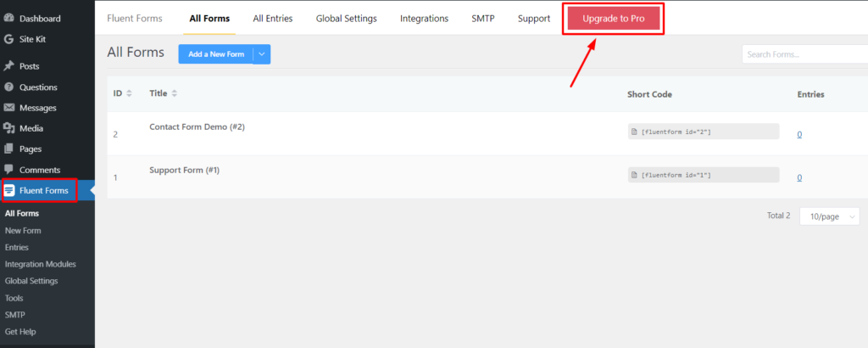Click the Site Kit Google icon

tap(8, 39)
